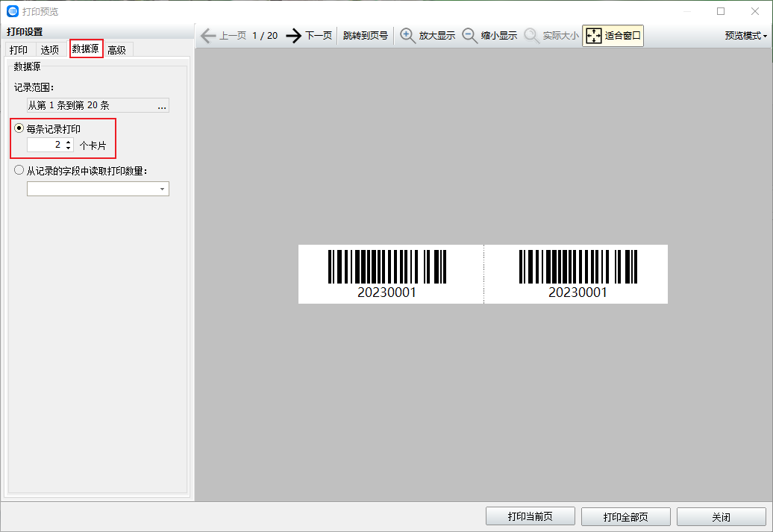Decrease the cards per record spinner
Image resolution: width=773 pixels, height=532 pixels.
click(x=68, y=148)
